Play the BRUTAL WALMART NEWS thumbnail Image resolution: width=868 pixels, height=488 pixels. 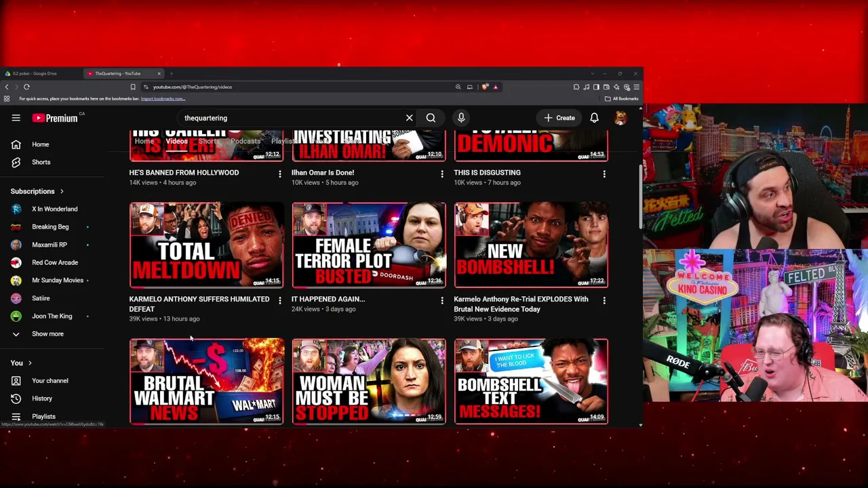pyautogui.click(x=206, y=382)
